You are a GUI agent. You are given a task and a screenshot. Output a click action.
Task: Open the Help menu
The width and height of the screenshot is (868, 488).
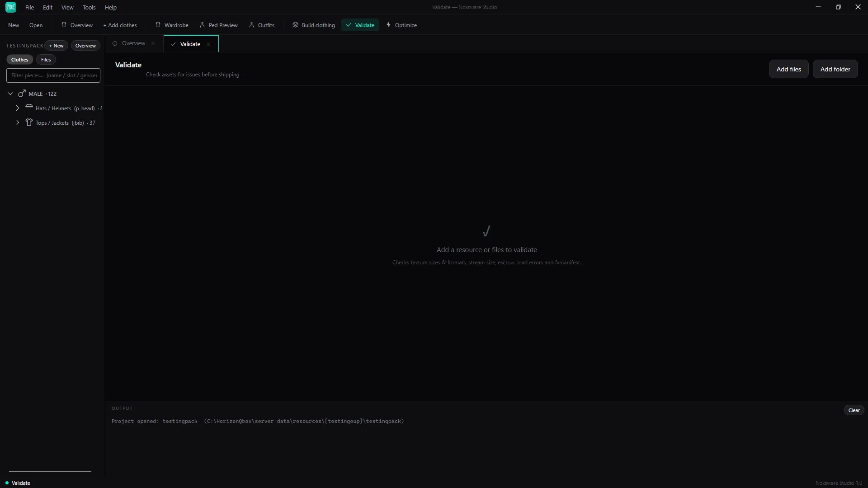(111, 7)
